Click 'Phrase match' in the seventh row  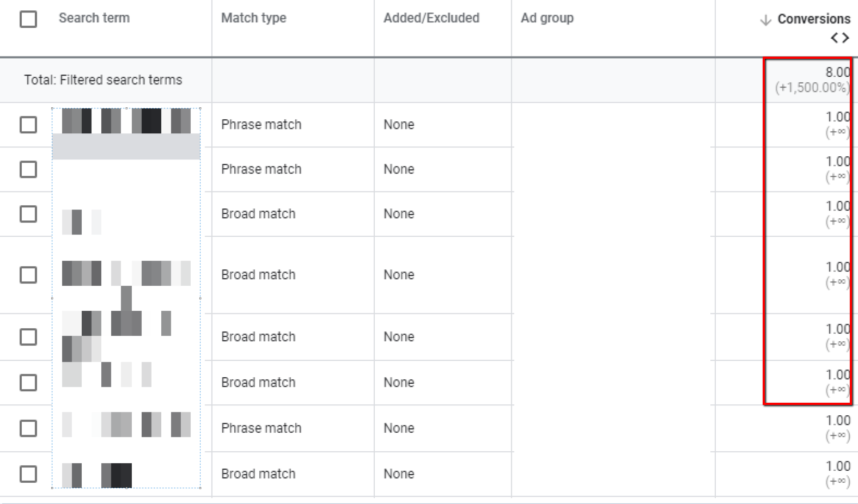click(x=261, y=428)
